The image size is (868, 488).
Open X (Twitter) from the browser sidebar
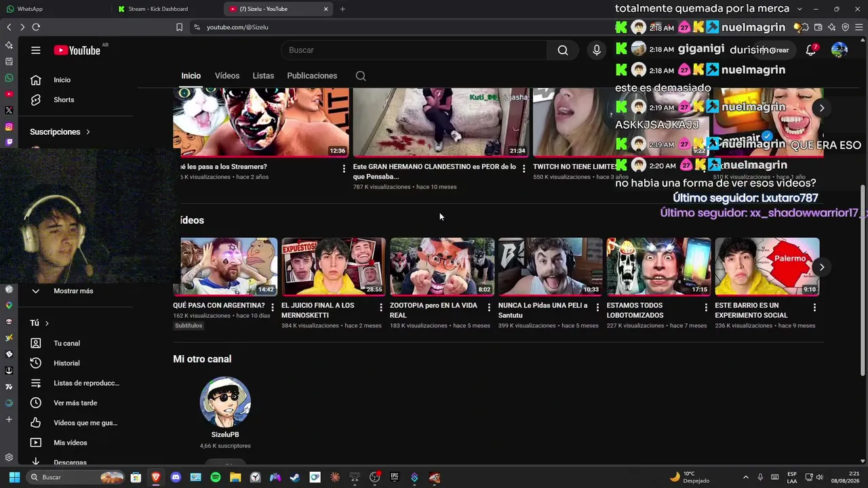click(9, 110)
